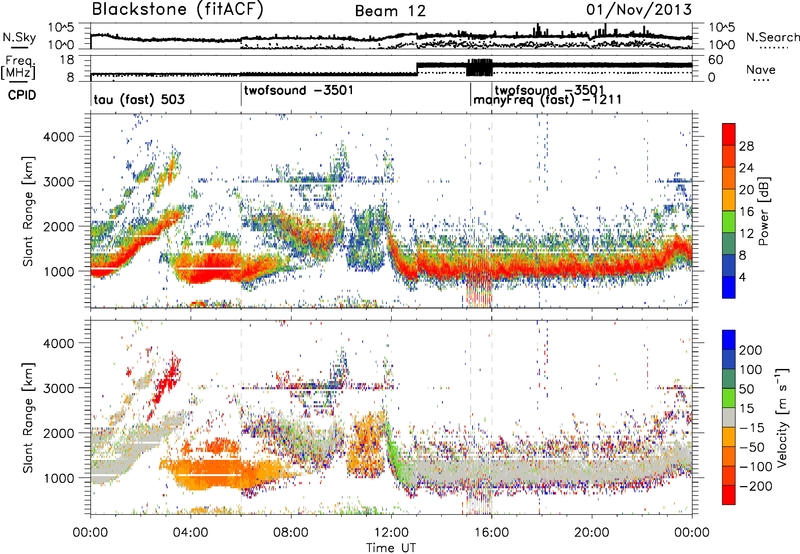This screenshot has height=554, width=800.
Task: Click the blue bottom of power colorbar
Action: 729,287
